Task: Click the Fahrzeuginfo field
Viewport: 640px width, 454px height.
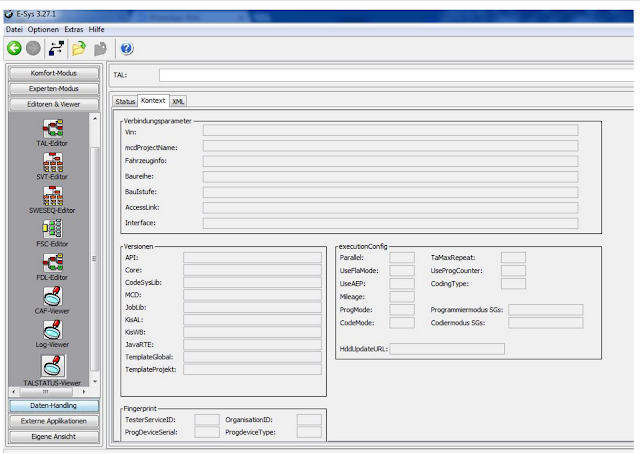Action: (390, 161)
